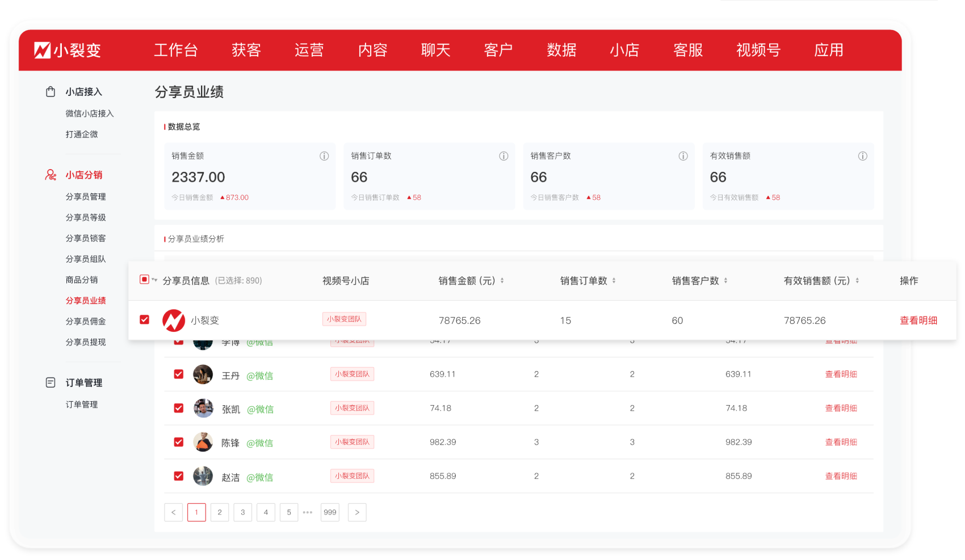Screen dimensions: 965x560
Task: Open the 运营 top menu
Action: tap(309, 50)
